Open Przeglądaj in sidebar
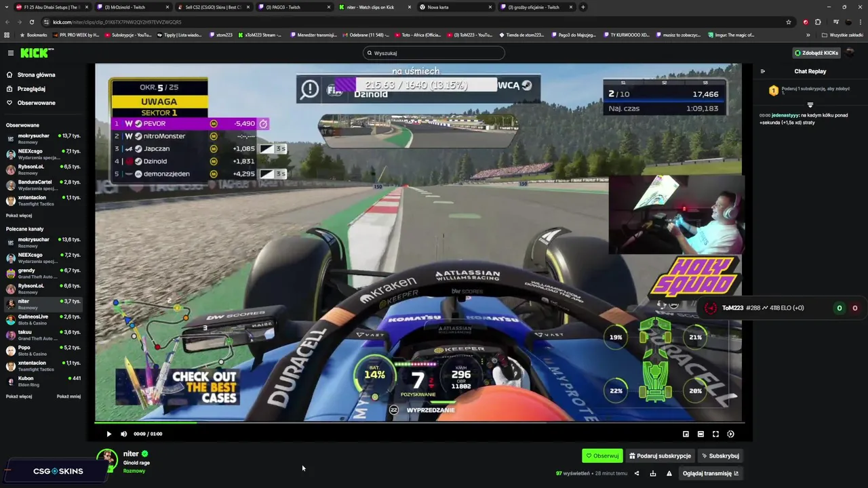Viewport: 868px width, 488px height. click(x=26, y=89)
